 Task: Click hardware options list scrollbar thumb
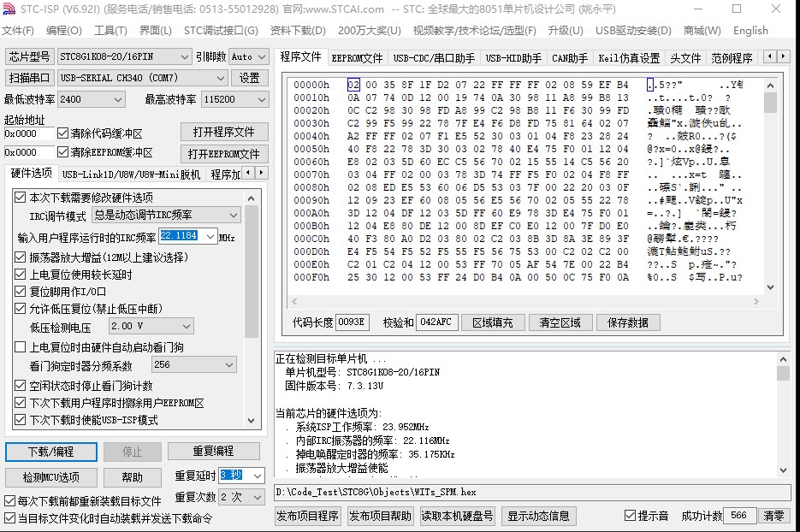251,271
